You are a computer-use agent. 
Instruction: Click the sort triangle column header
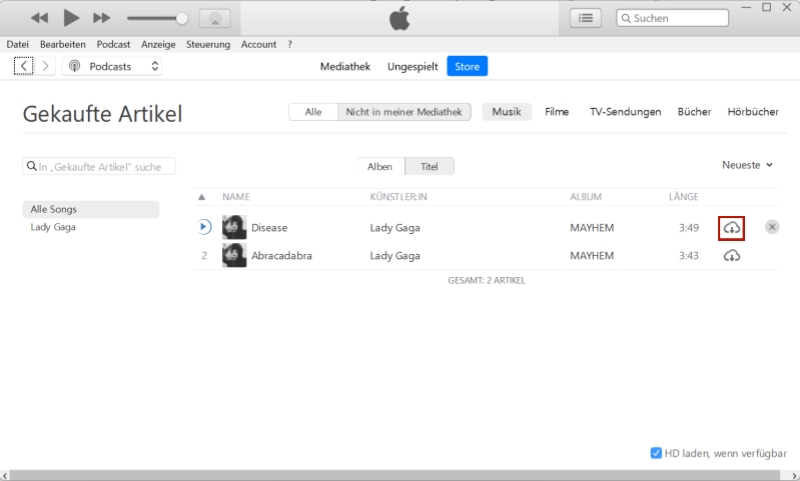point(202,197)
